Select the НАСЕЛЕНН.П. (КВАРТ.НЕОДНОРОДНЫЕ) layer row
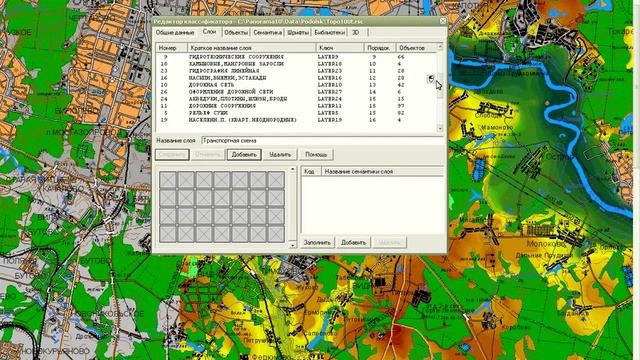Image resolution: width=640 pixels, height=360 pixels. pyautogui.click(x=296, y=120)
